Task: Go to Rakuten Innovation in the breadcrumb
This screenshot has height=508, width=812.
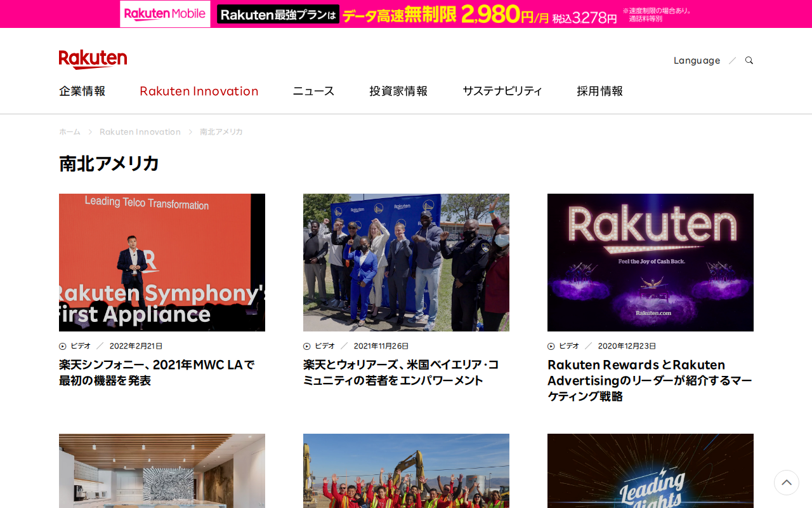Action: (x=140, y=131)
